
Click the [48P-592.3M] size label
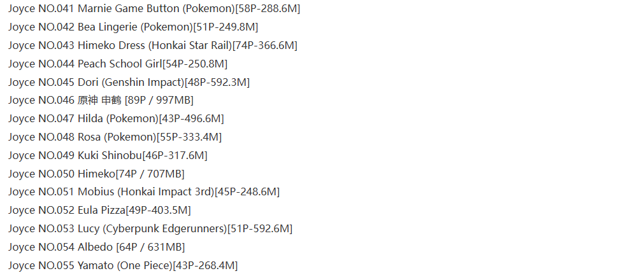click(x=217, y=83)
